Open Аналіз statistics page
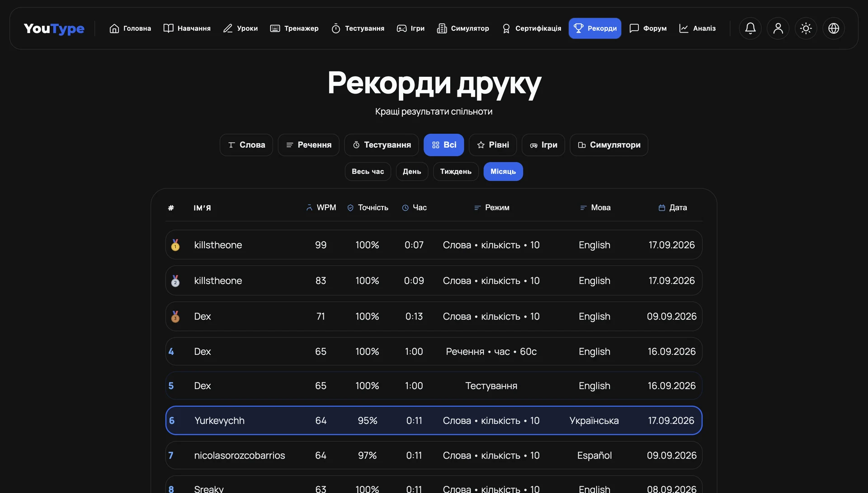868x493 pixels. [698, 28]
